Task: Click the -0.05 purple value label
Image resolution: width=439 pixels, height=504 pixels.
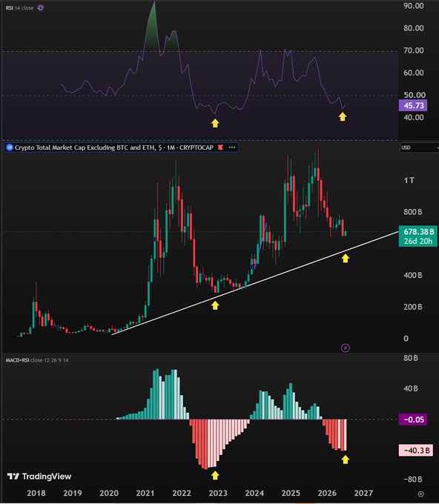Action: 413,420
